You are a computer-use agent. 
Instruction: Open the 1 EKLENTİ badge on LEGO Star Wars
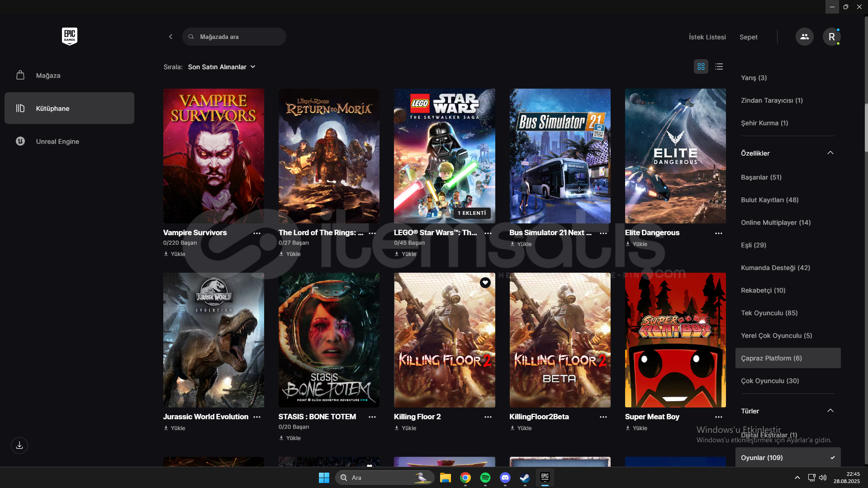(472, 213)
